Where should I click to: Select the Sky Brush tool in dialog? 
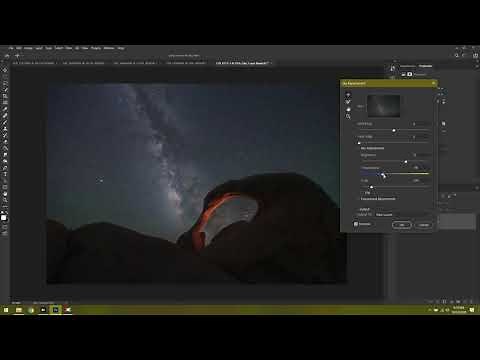[348, 102]
